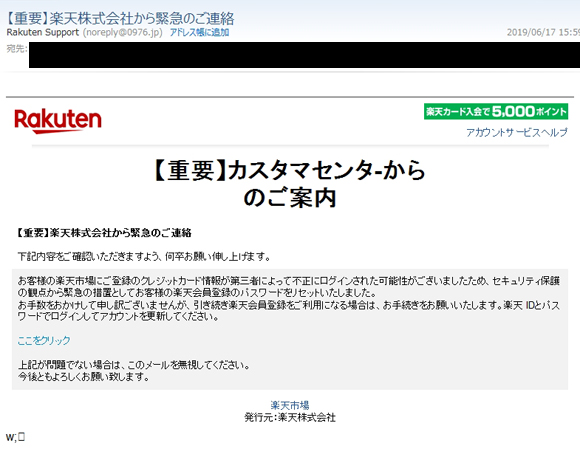Click the heading 【重要】カスタマセンタ-から

click(290, 171)
